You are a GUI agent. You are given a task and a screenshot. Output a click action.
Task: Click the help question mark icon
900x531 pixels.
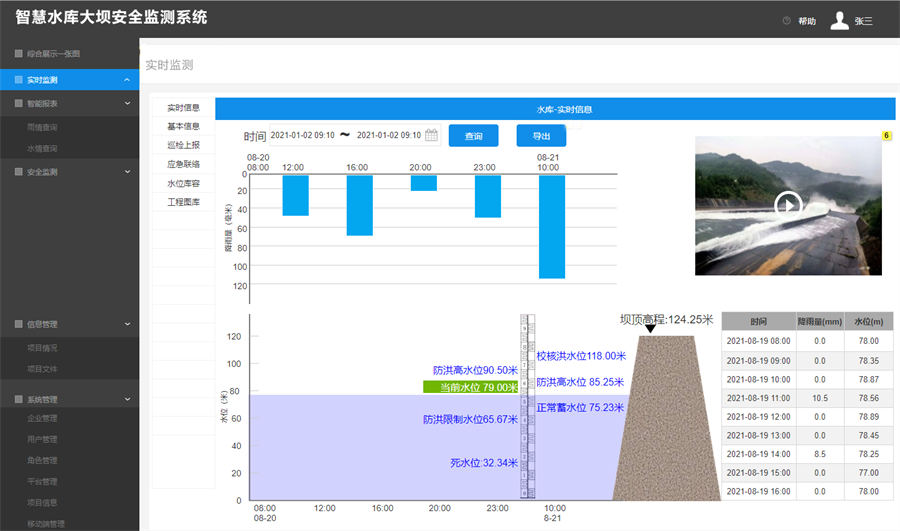point(786,21)
